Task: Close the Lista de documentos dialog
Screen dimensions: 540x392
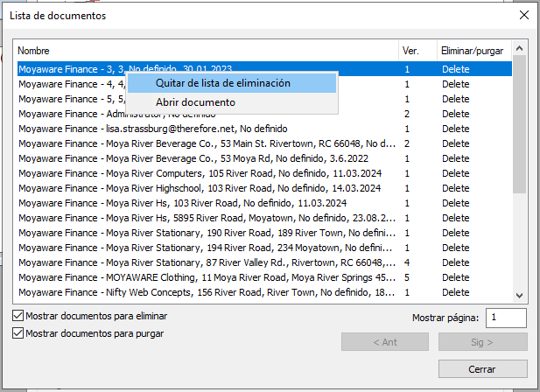Action: 524,15
